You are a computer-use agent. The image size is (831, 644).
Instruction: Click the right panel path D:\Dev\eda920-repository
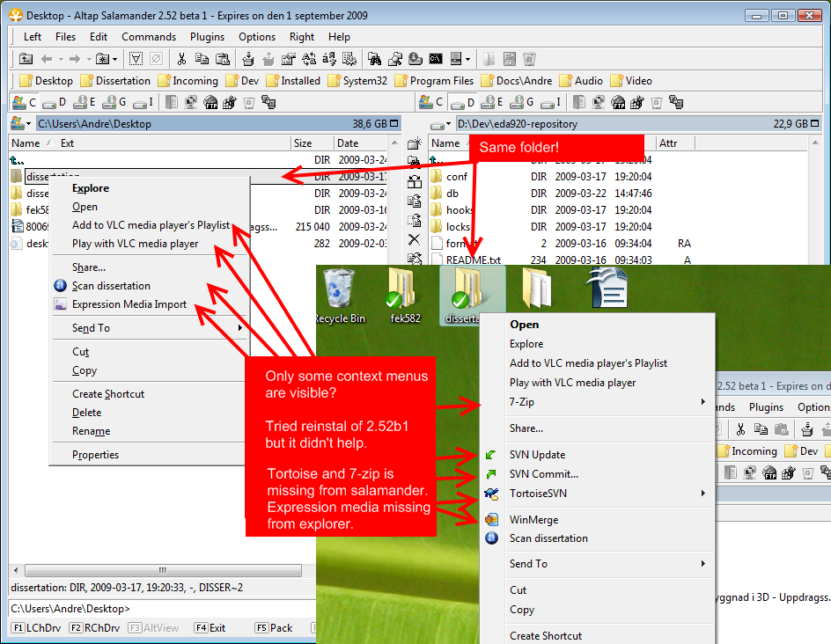518,124
